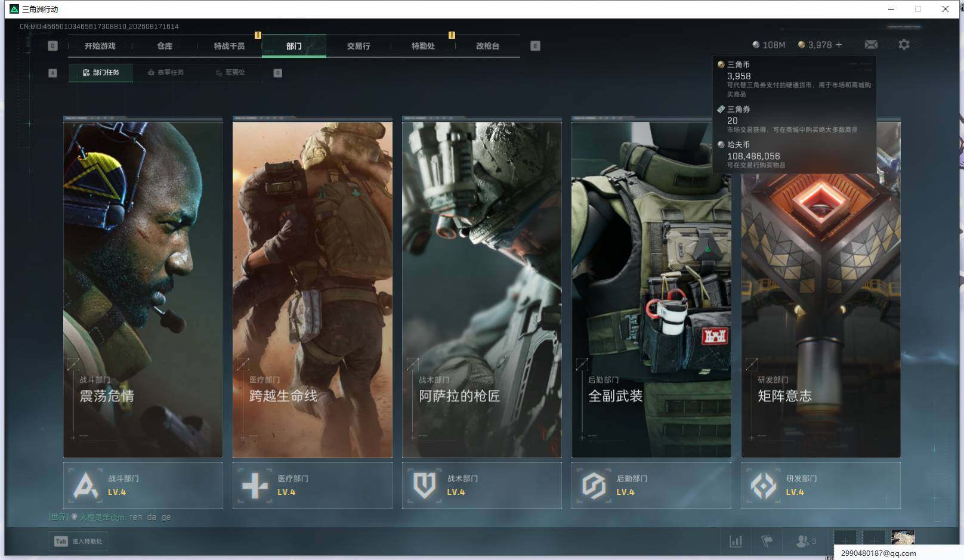Click the 后勤部门 hexagon emblem icon

coord(594,485)
